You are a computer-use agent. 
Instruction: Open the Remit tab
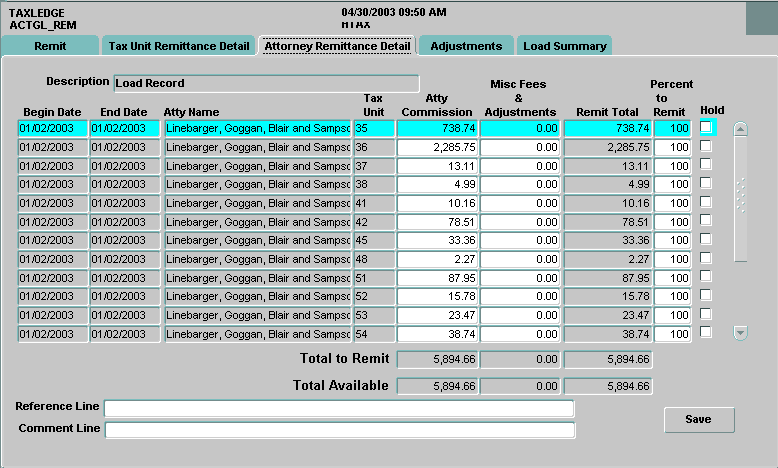point(51,46)
